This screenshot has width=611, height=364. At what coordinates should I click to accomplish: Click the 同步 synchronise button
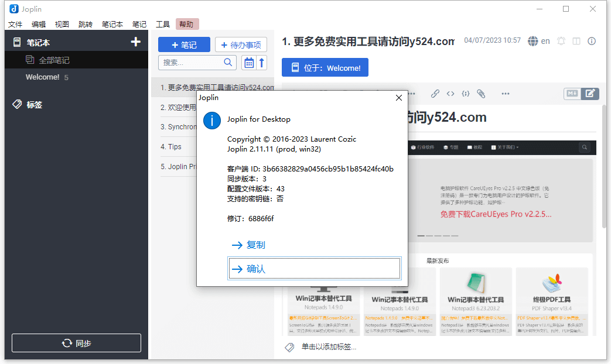tap(76, 343)
